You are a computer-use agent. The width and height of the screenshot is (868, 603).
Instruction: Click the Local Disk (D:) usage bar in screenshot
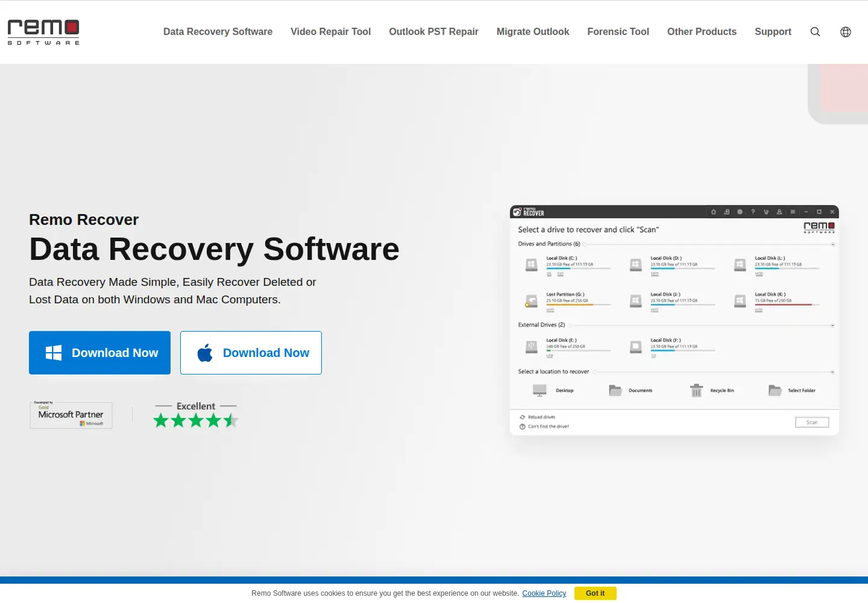coord(683,268)
